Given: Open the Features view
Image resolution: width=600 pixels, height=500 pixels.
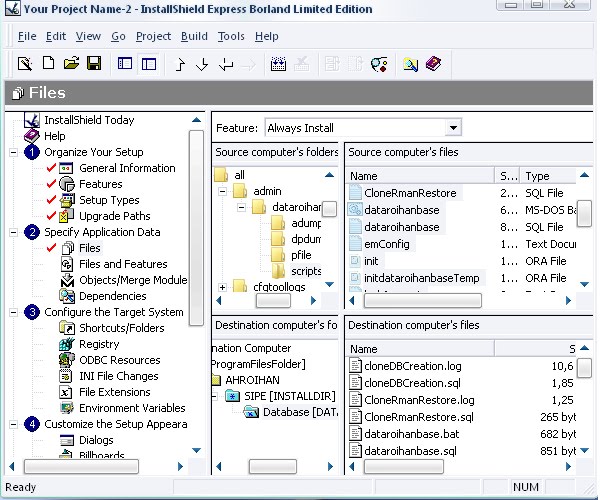Looking at the screenshot, I should [101, 184].
